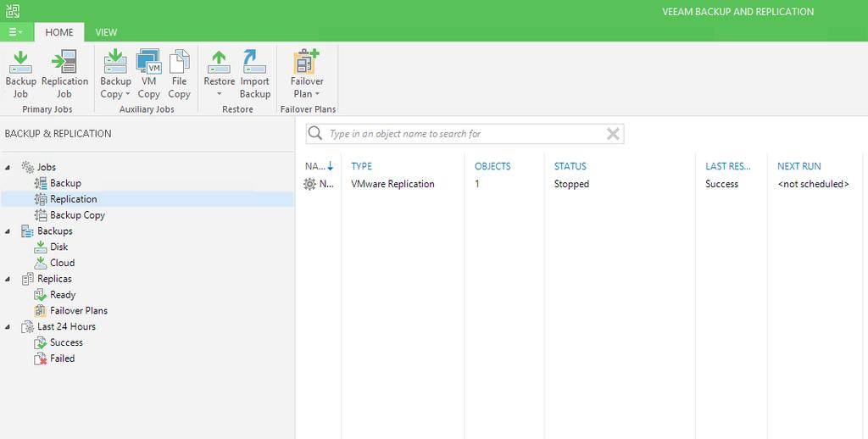The width and height of the screenshot is (868, 439).
Task: Collapse the Jobs tree node
Action: tap(8, 167)
